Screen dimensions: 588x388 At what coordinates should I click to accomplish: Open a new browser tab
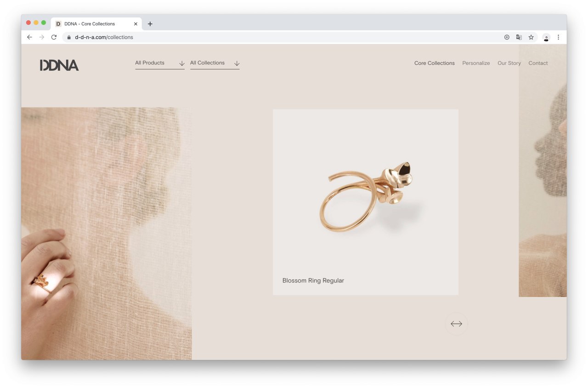pyautogui.click(x=150, y=24)
